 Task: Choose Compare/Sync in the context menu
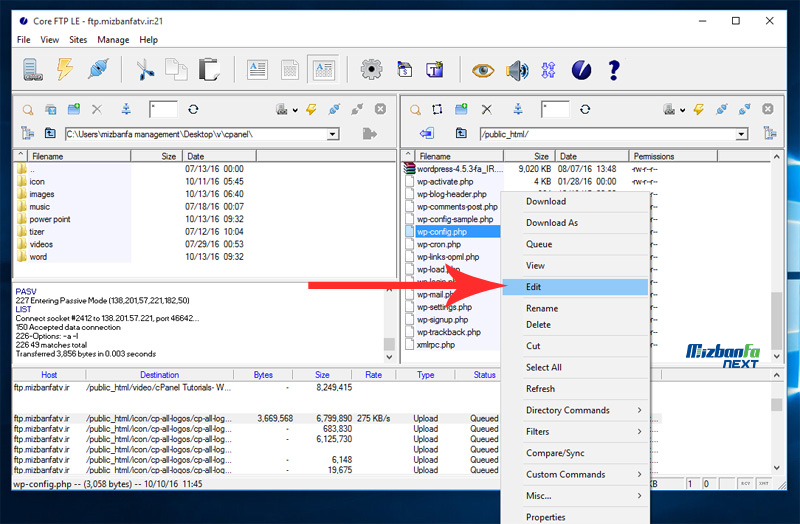pos(576,453)
